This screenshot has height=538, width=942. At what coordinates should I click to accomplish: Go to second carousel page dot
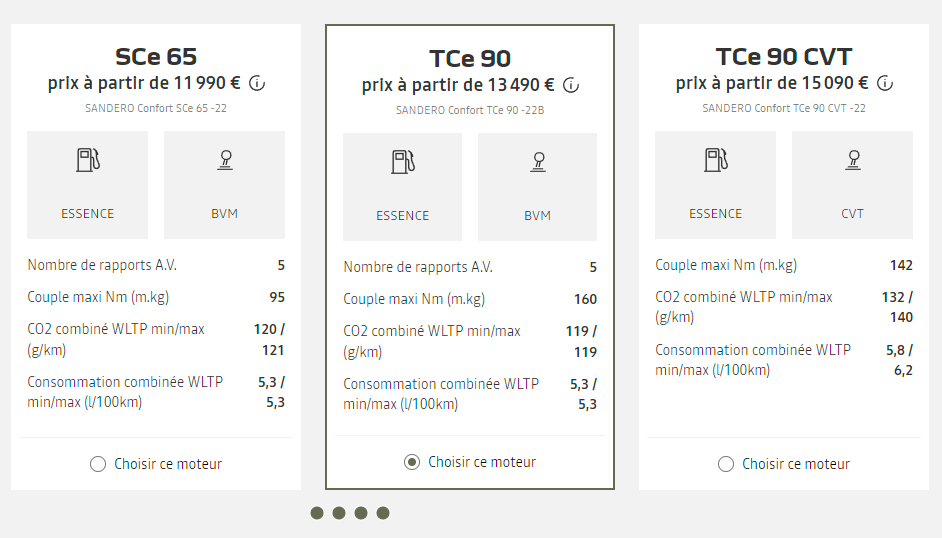(x=339, y=513)
